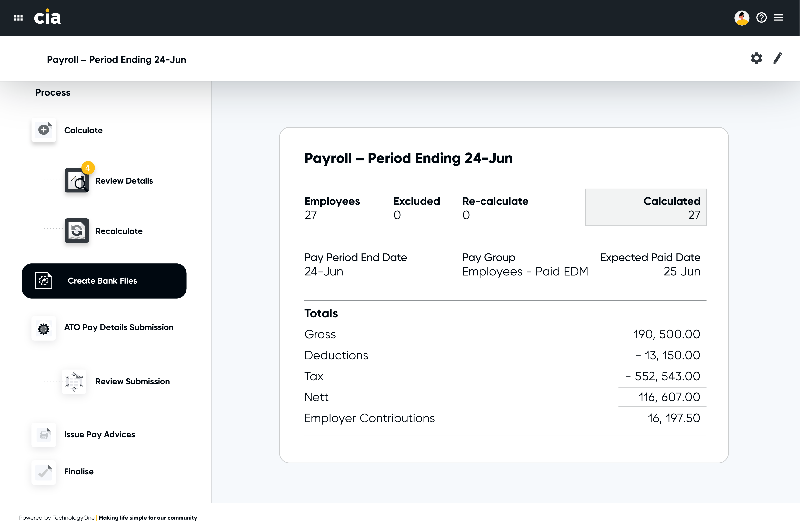
Task: Click the pencil edit icon
Action: click(778, 58)
